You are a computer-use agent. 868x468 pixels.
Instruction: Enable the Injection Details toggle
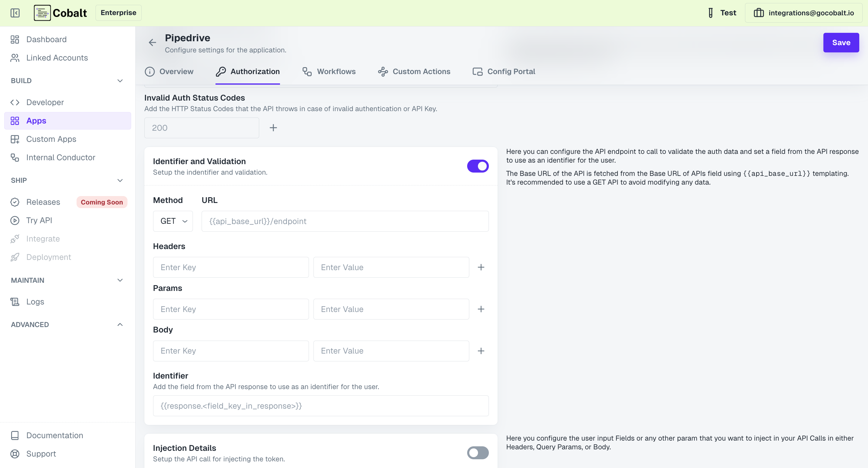click(477, 453)
